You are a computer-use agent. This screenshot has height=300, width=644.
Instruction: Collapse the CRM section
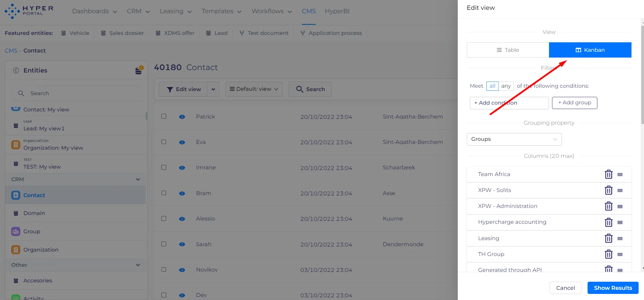click(138, 179)
